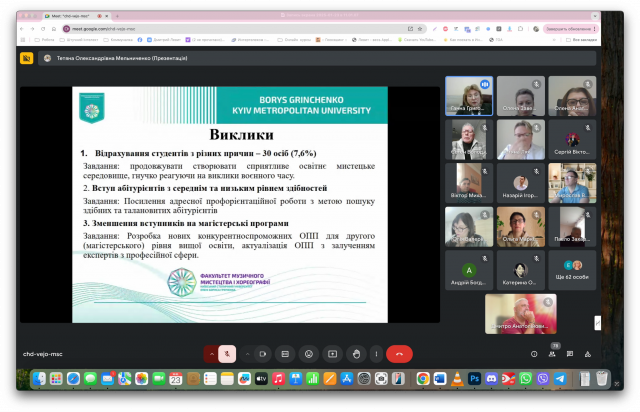Open the emoji reactions picker

click(308, 353)
